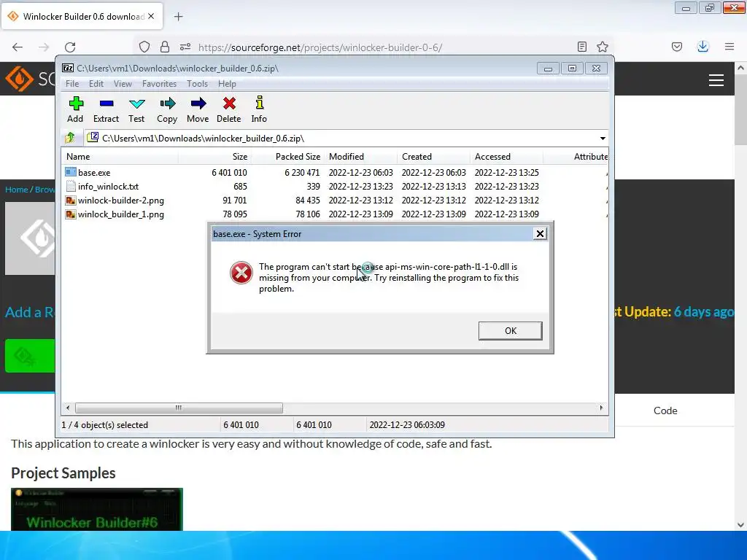This screenshot has height=560, width=747.
Task: Open the Code link on SourceForge
Action: coord(665,411)
